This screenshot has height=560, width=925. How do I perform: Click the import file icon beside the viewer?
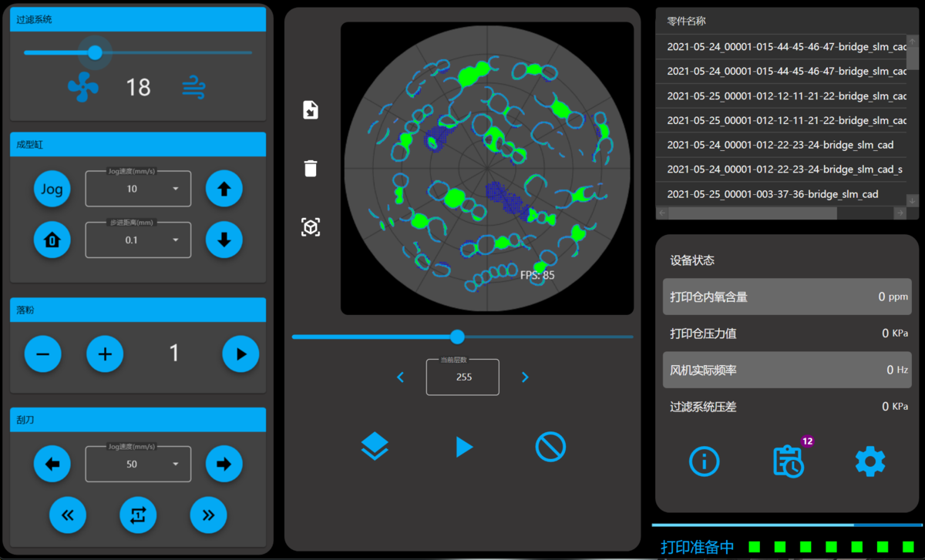tap(310, 110)
